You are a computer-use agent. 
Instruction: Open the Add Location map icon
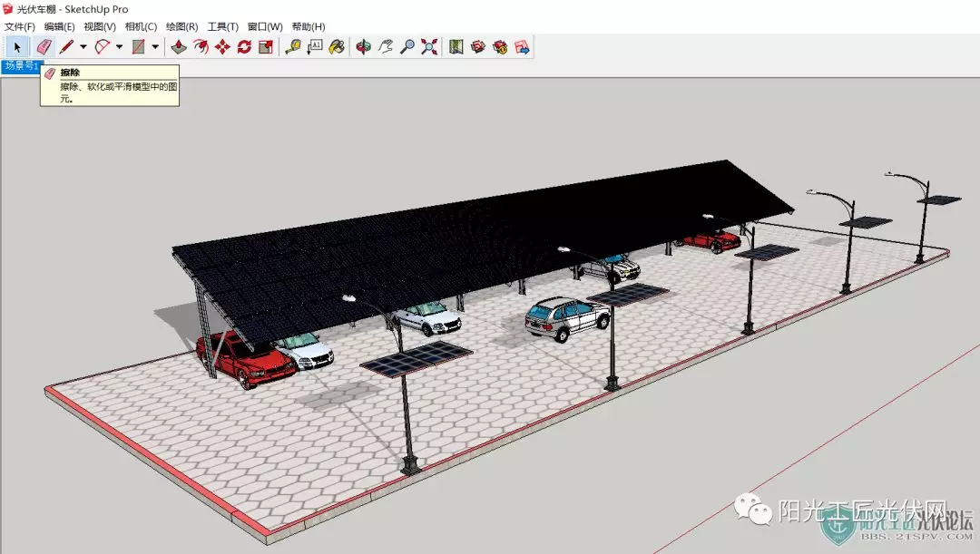456,47
